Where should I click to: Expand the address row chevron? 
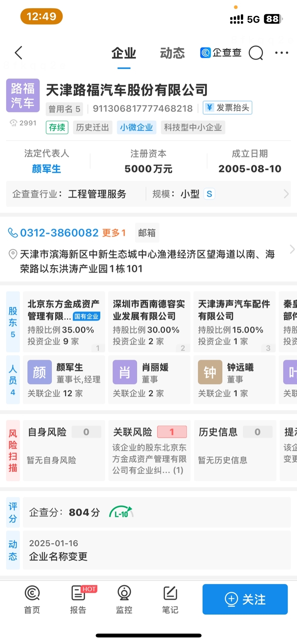pyautogui.click(x=292, y=249)
